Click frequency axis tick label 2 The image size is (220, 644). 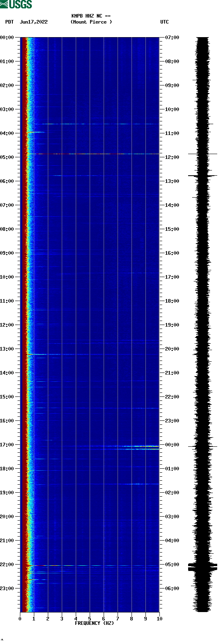point(48,619)
